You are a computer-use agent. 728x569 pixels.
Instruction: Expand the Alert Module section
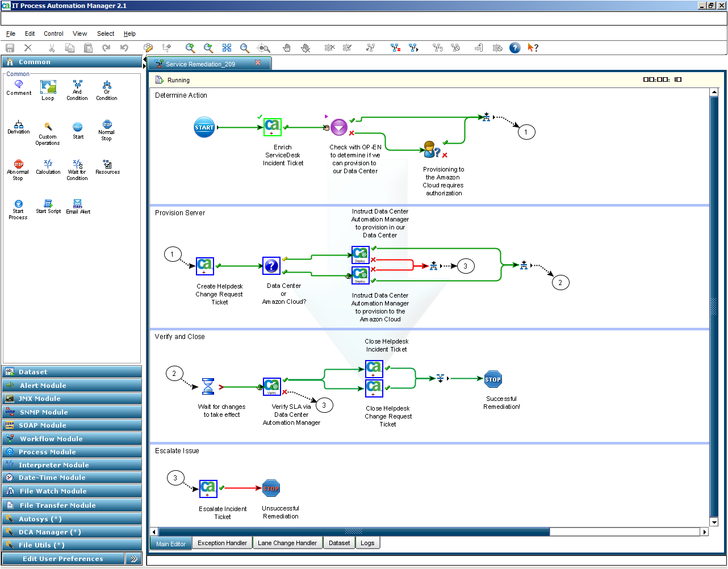coord(72,386)
